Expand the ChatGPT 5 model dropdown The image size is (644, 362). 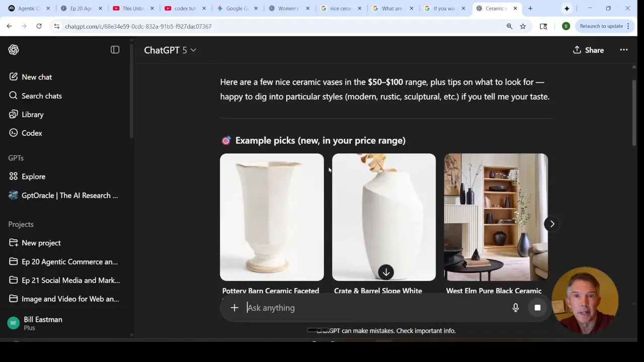click(170, 50)
